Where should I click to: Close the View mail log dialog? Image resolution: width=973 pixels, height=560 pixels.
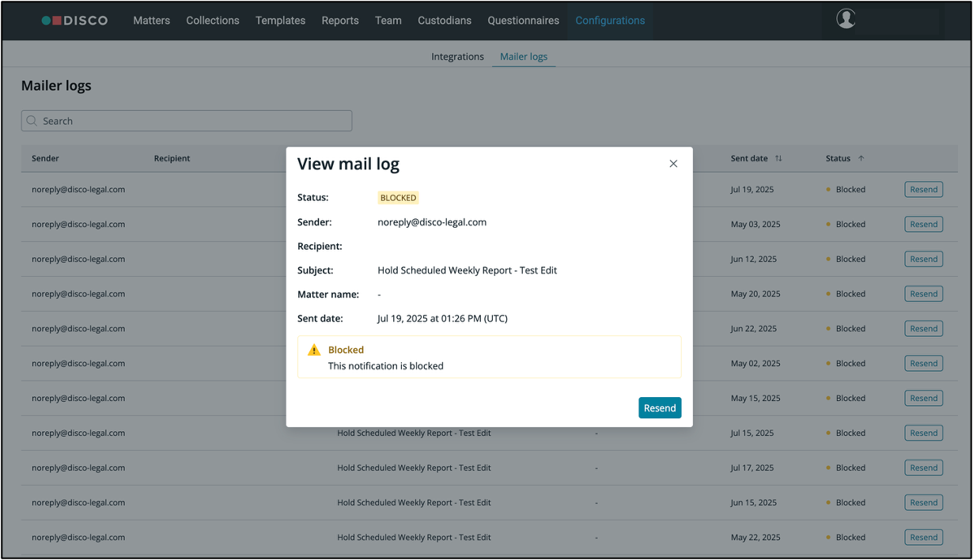[673, 164]
